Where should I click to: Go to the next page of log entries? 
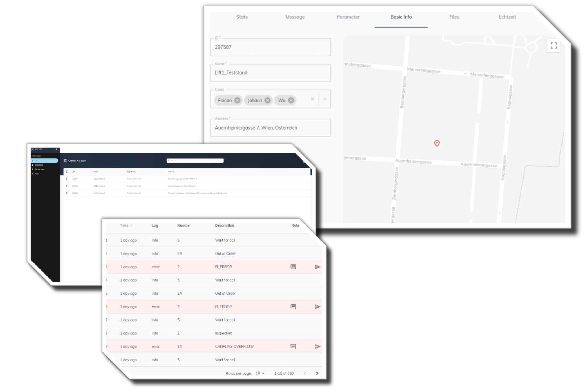[317, 373]
